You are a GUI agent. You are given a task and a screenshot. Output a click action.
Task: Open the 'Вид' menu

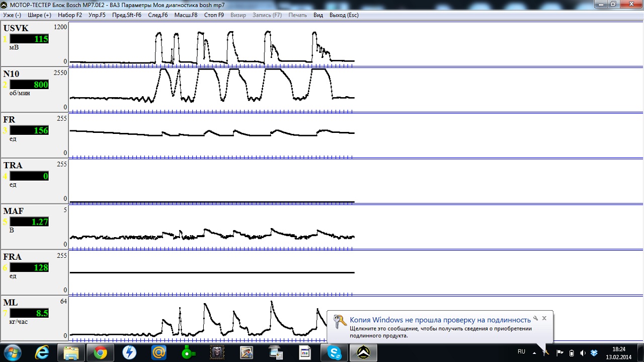[x=318, y=15]
